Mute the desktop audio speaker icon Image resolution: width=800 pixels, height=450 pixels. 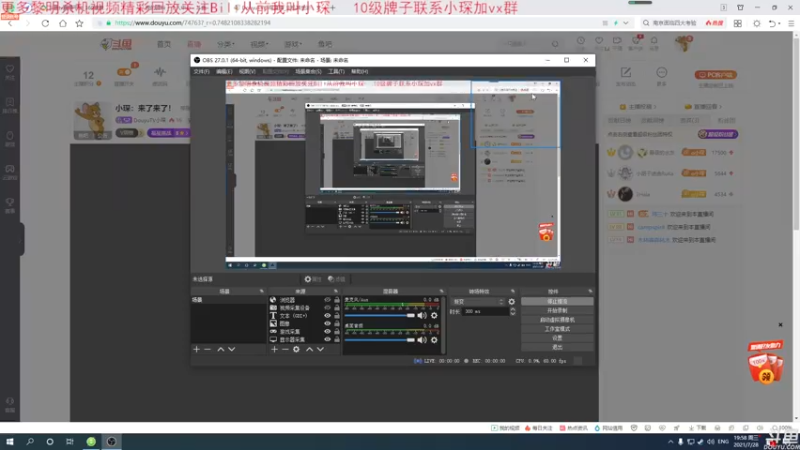(422, 340)
